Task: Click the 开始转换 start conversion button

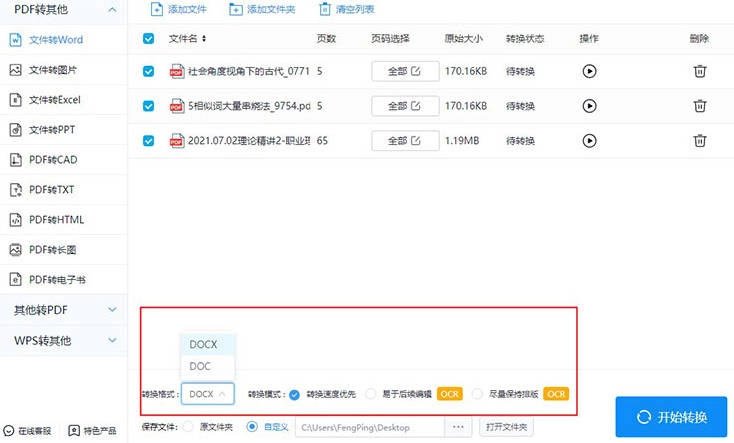Action: [x=673, y=417]
